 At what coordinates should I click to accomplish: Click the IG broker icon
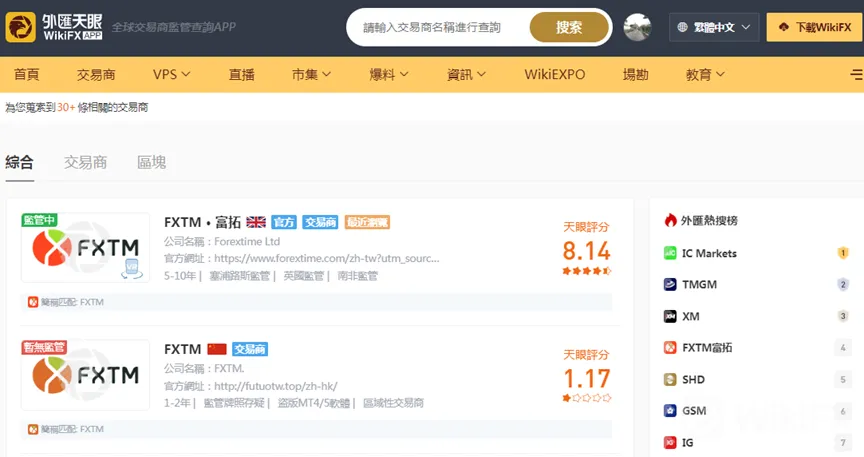(x=670, y=442)
